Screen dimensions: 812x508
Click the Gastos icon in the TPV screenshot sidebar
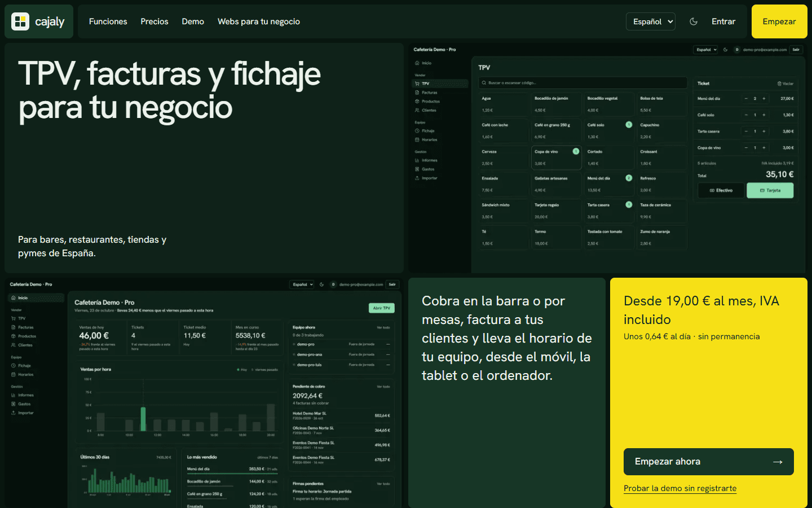[417, 169]
